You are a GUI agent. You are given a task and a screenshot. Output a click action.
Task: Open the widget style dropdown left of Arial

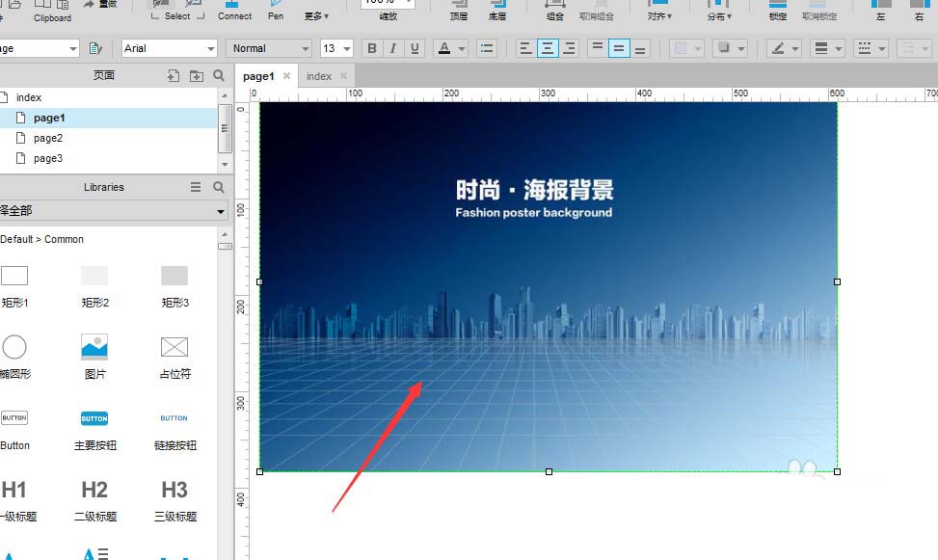[x=38, y=48]
